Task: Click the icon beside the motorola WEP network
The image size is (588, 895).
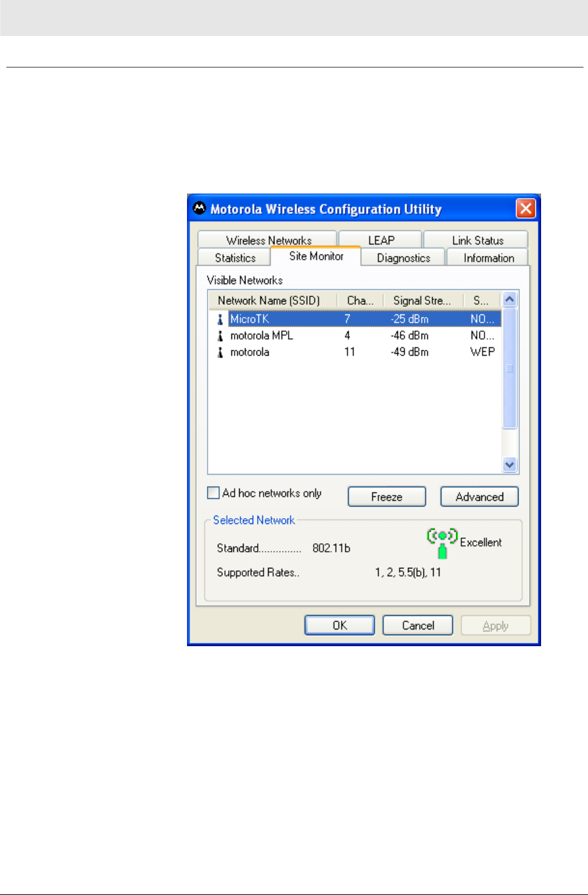Action: coord(220,352)
